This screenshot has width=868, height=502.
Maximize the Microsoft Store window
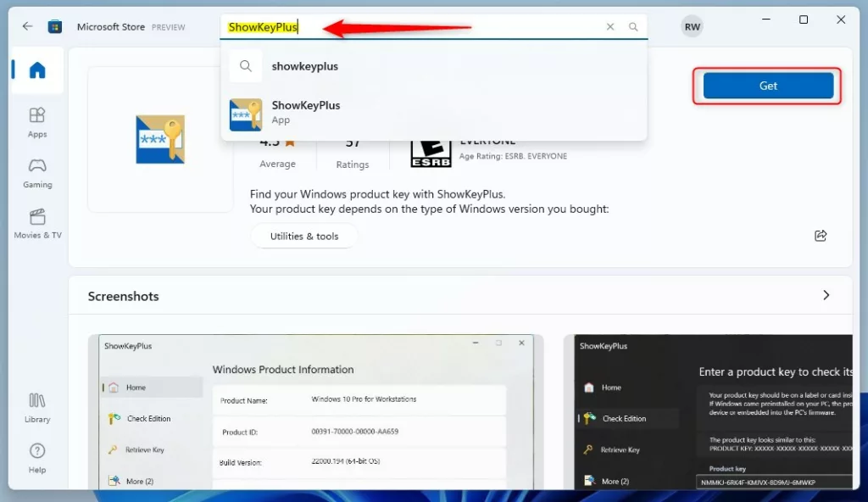point(804,20)
